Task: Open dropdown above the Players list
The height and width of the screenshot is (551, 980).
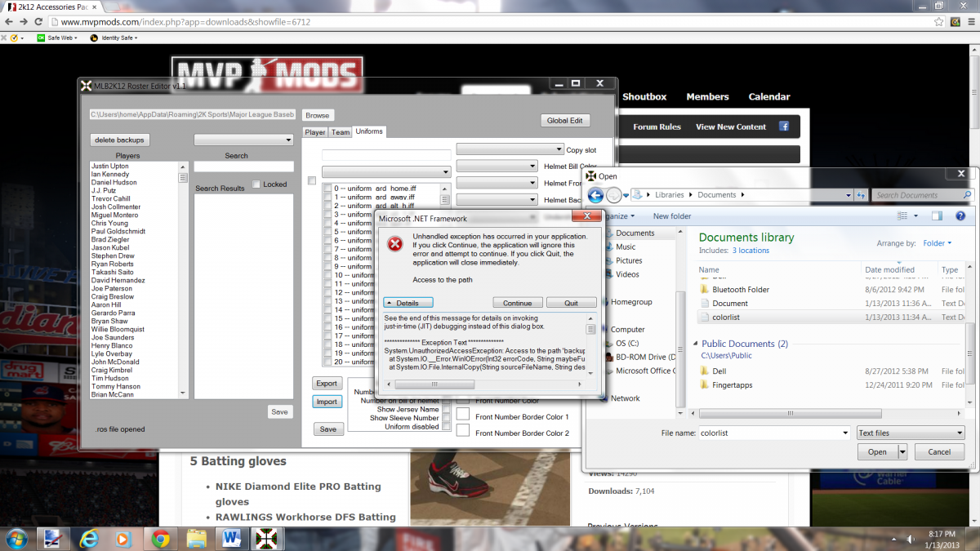Action: click(243, 140)
